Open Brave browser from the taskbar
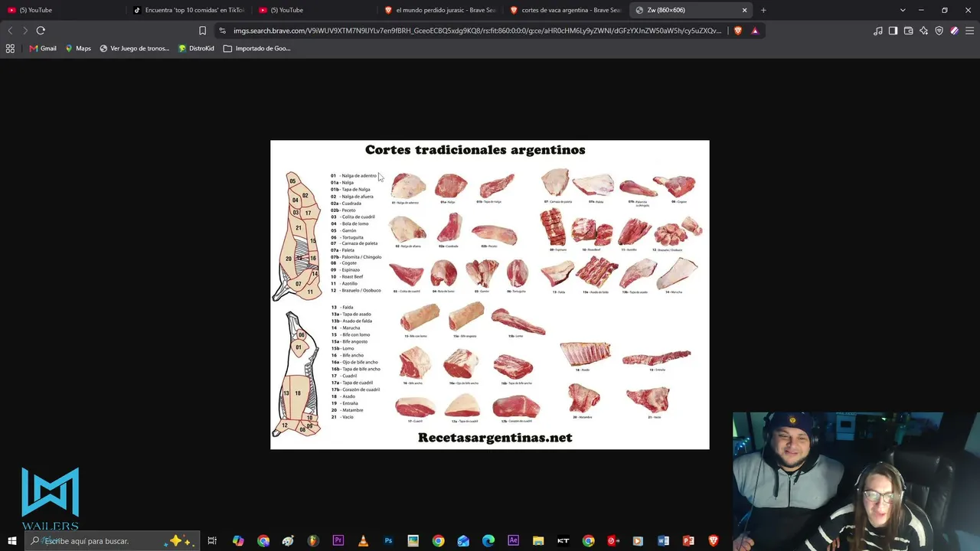This screenshot has height=551, width=980. [714, 541]
